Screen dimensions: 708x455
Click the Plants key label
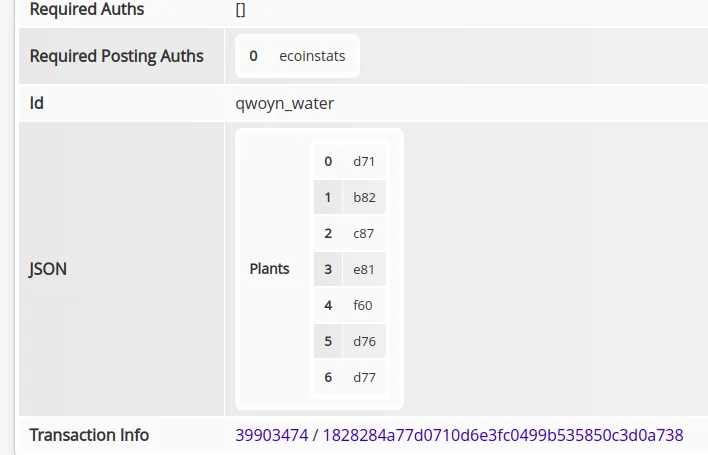(269, 269)
